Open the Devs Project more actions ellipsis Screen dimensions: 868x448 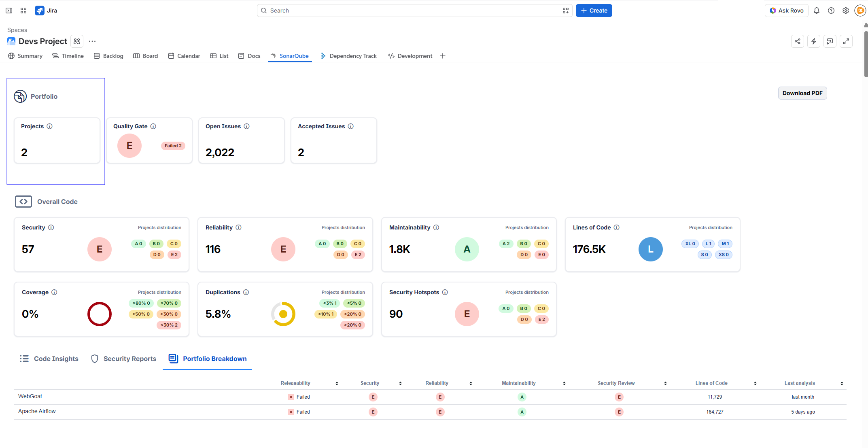(x=92, y=41)
